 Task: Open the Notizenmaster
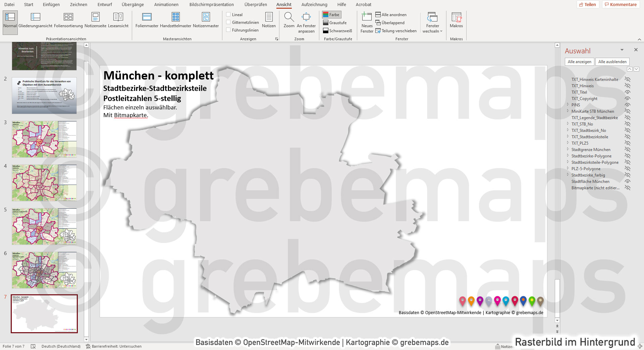pyautogui.click(x=205, y=20)
